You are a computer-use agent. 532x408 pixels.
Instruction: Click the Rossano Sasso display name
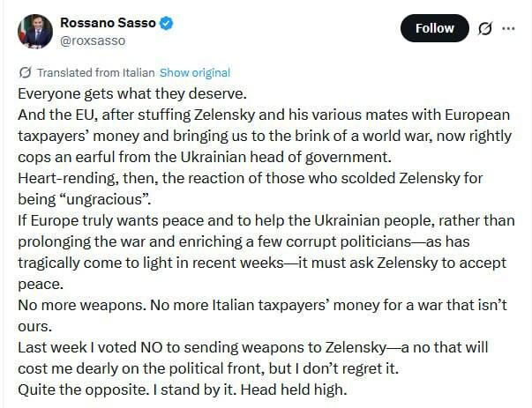pos(108,23)
